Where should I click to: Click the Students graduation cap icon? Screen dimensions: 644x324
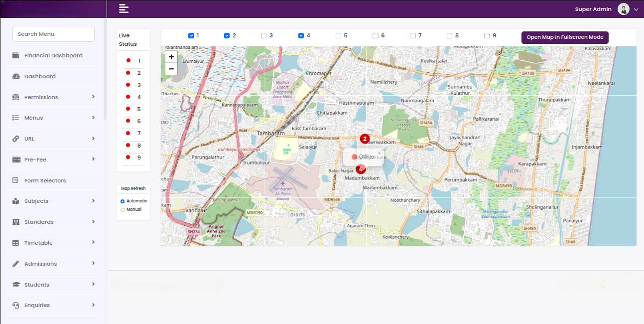(x=15, y=285)
